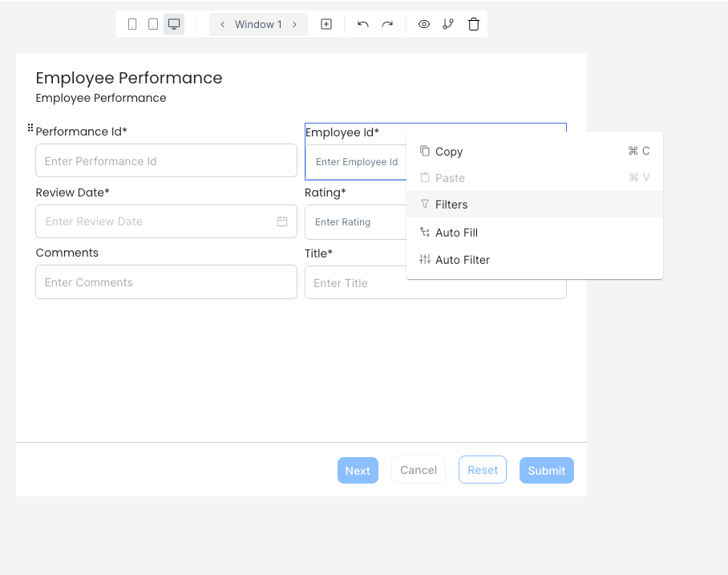The height and width of the screenshot is (575, 728).
Task: Navigate to next window with right chevron
Action: coord(294,24)
